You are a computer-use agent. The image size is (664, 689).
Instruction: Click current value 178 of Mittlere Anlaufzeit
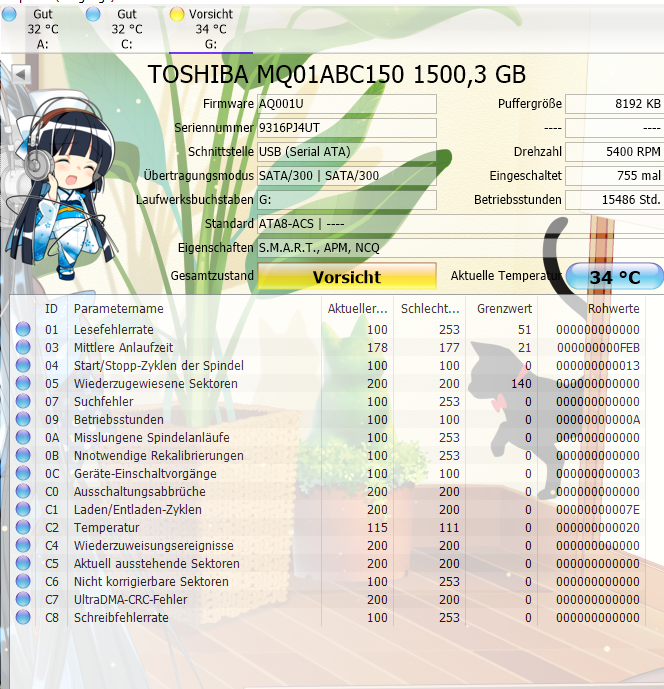coord(377,348)
